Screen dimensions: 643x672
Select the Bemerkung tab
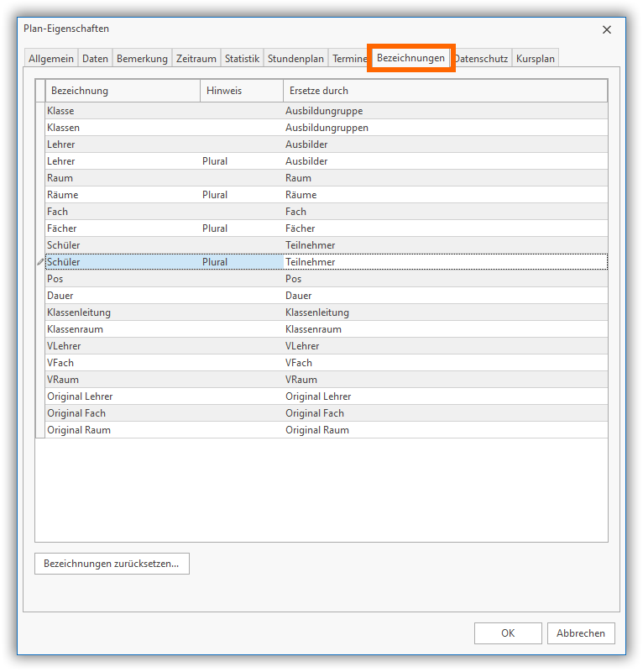pos(142,59)
